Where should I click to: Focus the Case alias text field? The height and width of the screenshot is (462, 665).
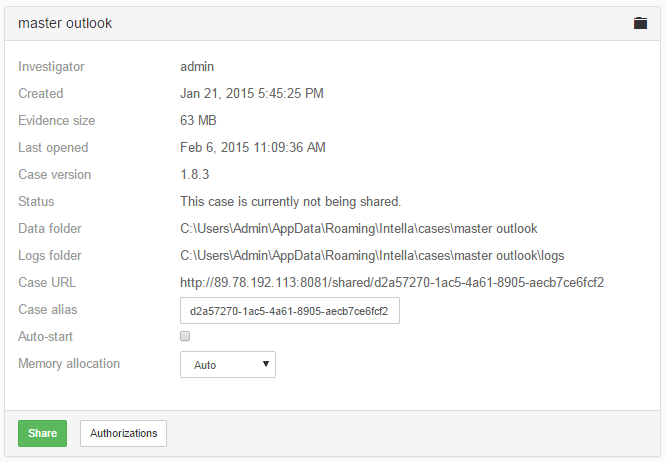[289, 311]
